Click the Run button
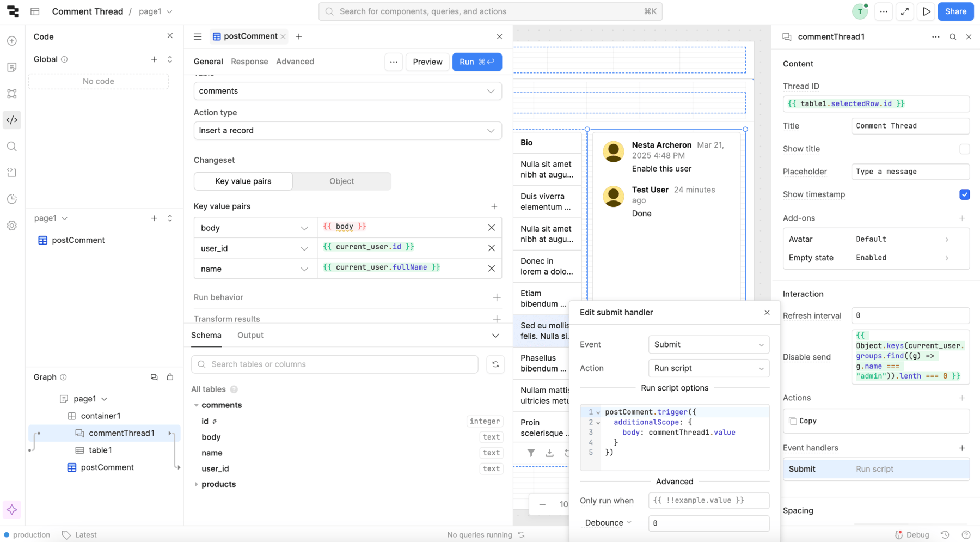Viewport: 980px width, 542px height. [x=477, y=62]
